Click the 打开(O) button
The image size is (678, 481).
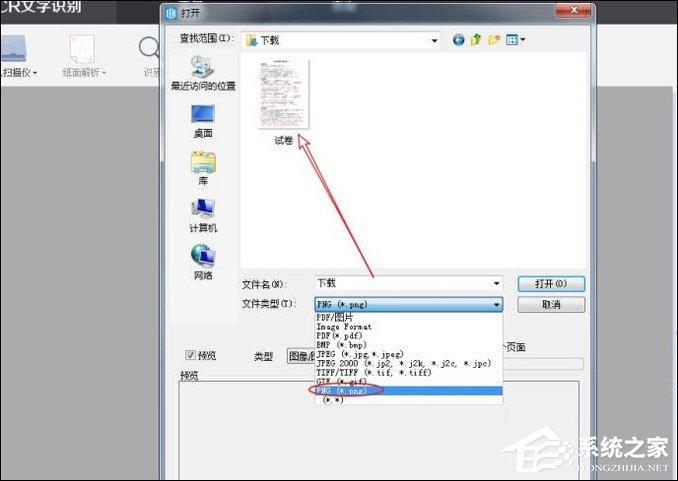(x=551, y=284)
